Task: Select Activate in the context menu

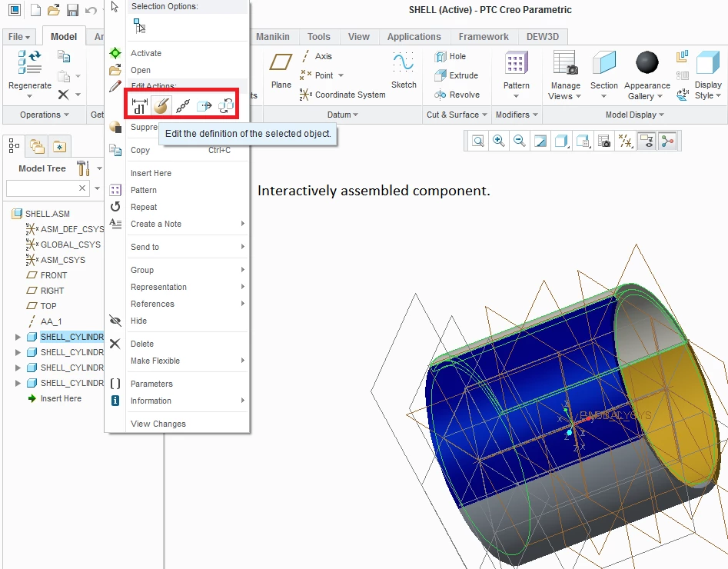Action: [x=146, y=53]
